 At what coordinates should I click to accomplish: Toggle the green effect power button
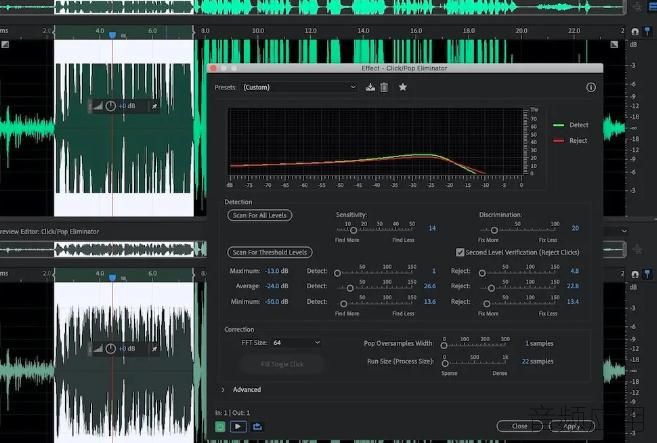point(220,427)
